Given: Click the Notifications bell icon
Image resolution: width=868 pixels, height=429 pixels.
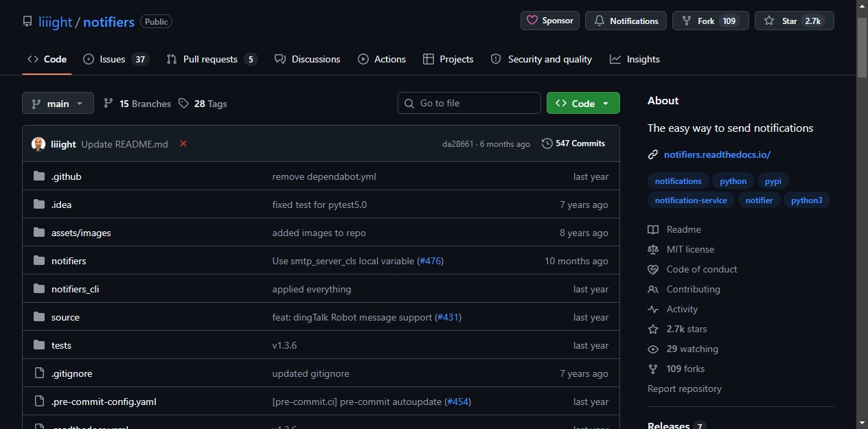Looking at the screenshot, I should point(599,21).
